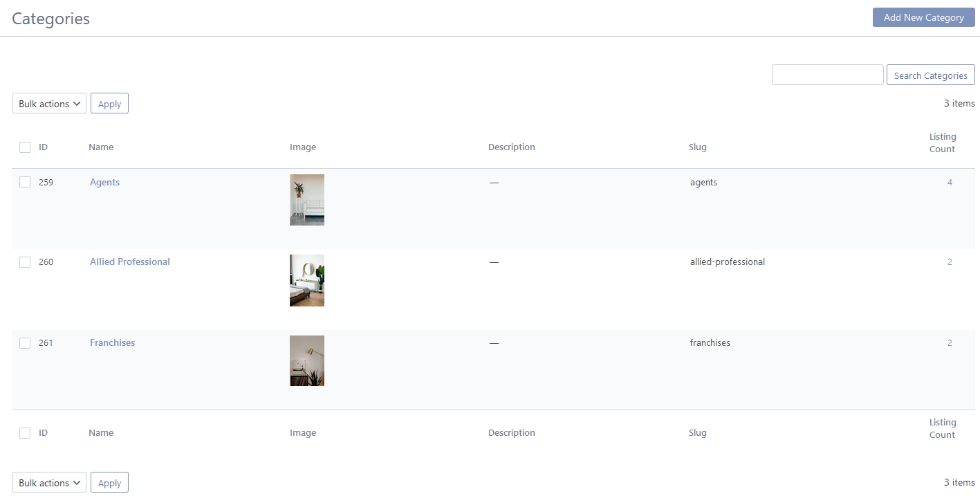Toggle the select-all checkbox in table header
Screen dimensions: 980x496
coord(25,147)
